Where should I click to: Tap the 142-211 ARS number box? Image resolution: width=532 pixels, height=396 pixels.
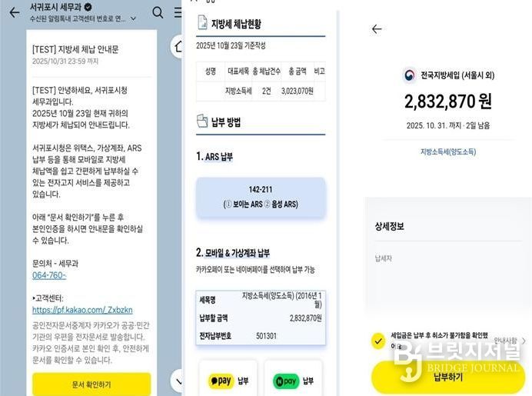[261, 197]
